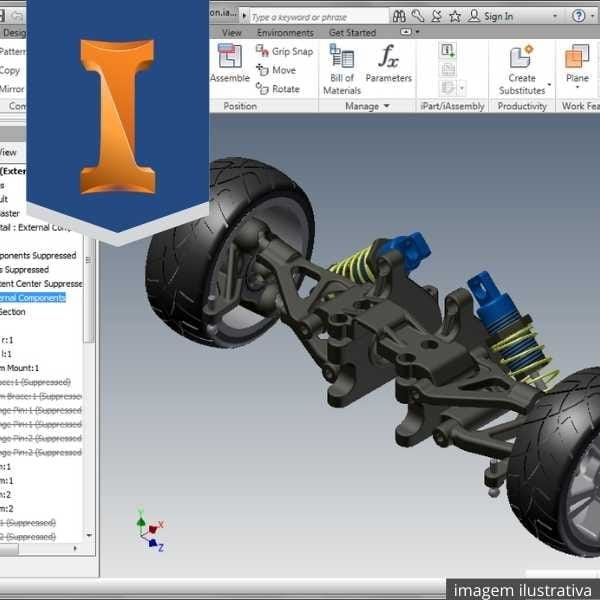The image size is (600, 600).
Task: Click the browser scroll down arrow
Action: click(x=89, y=535)
